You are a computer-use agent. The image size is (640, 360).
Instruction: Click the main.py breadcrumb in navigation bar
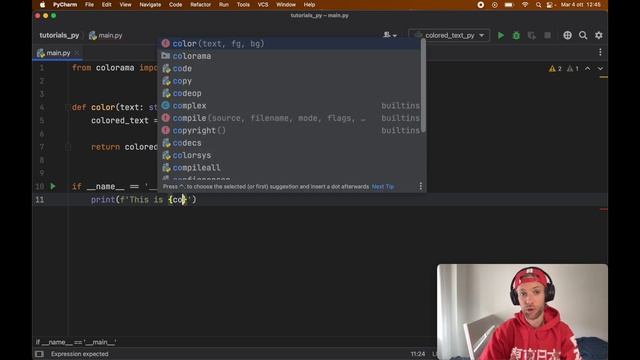click(106, 36)
